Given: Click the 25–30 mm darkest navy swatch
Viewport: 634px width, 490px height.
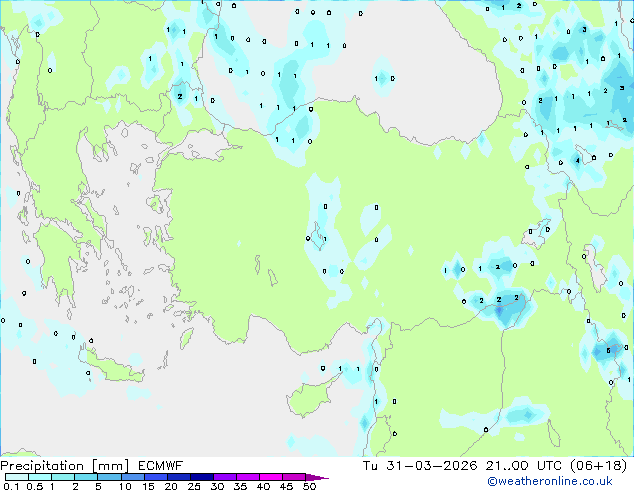Looking at the screenshot, I should click(201, 477).
